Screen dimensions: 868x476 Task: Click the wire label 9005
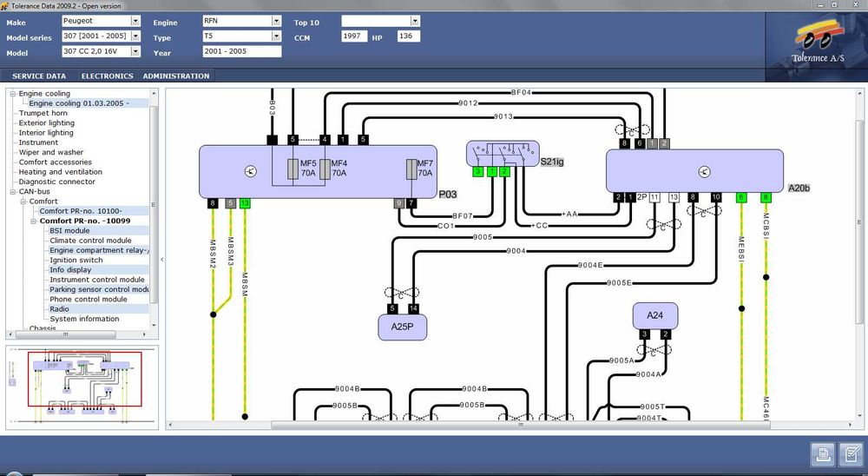pyautogui.click(x=482, y=237)
